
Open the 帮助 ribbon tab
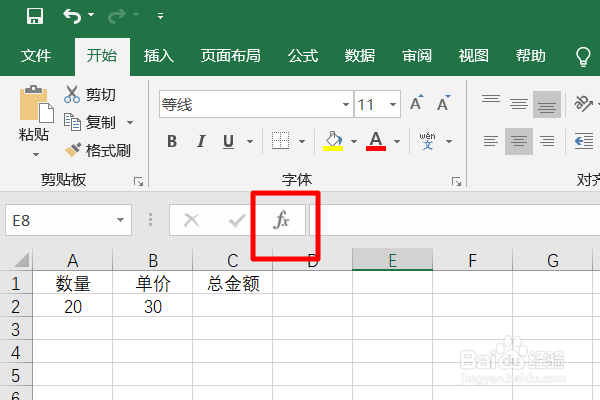point(530,56)
